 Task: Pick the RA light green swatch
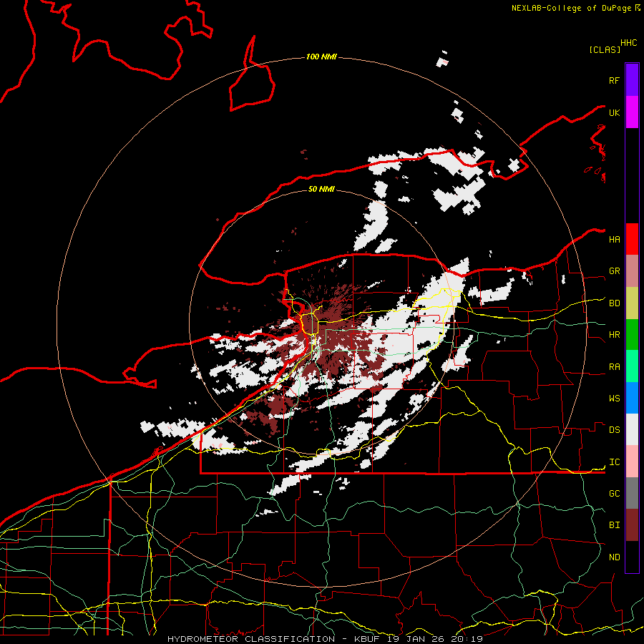point(632,366)
